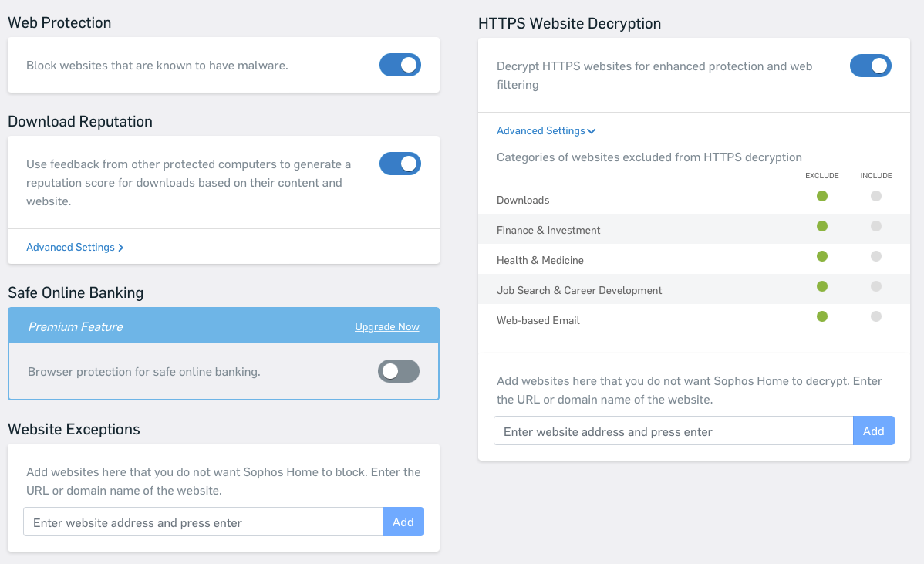Expand Download Reputation Advanced Settings
The image size is (924, 564).
[75, 248]
